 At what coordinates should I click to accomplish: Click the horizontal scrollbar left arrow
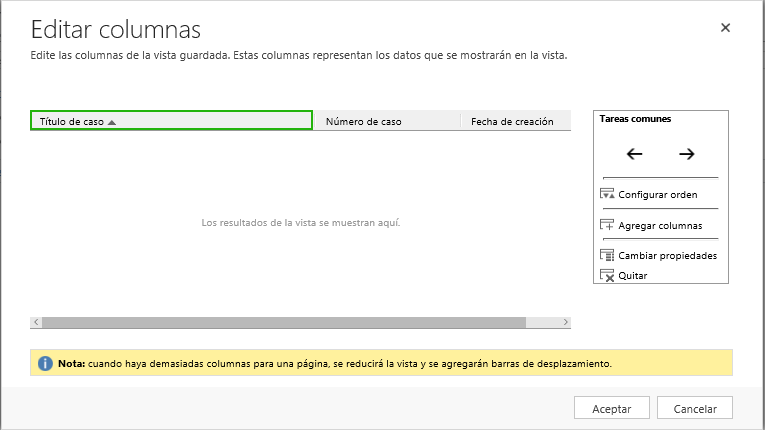(36, 323)
